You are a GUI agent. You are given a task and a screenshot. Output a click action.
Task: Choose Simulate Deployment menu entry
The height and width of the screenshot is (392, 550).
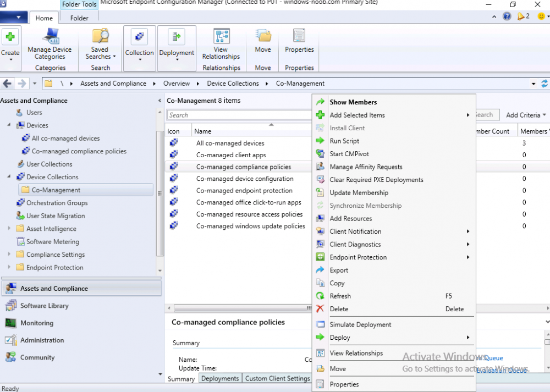point(394,325)
